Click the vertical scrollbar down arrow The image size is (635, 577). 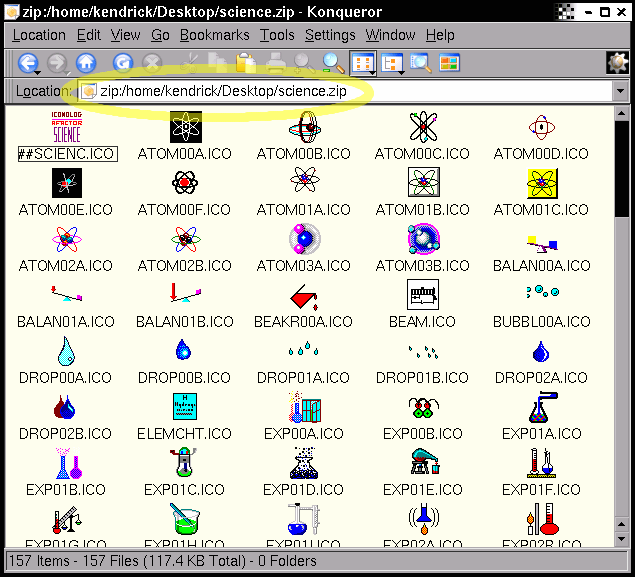click(x=621, y=539)
